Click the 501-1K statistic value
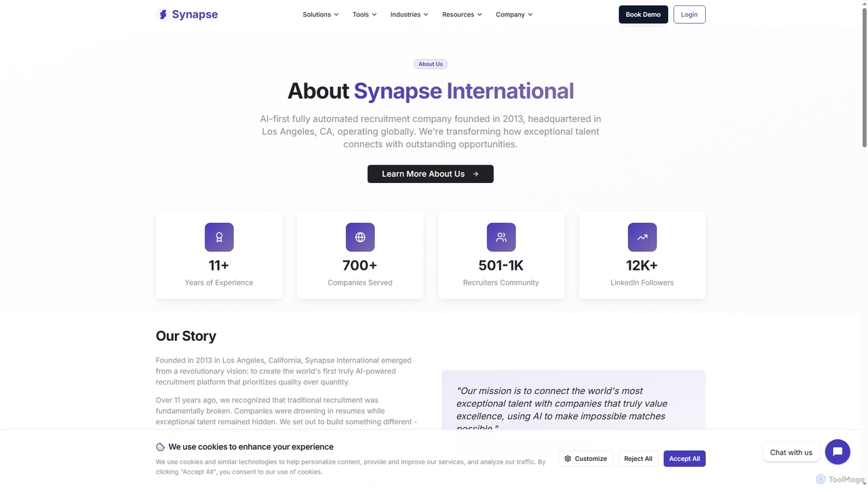This screenshot has height=488, width=868. 501,266
